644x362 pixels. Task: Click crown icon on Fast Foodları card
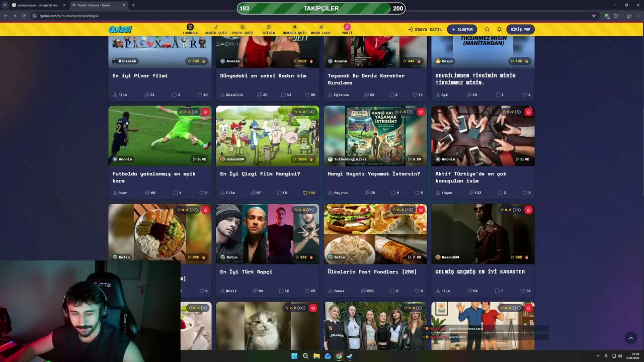pyautogui.click(x=421, y=210)
